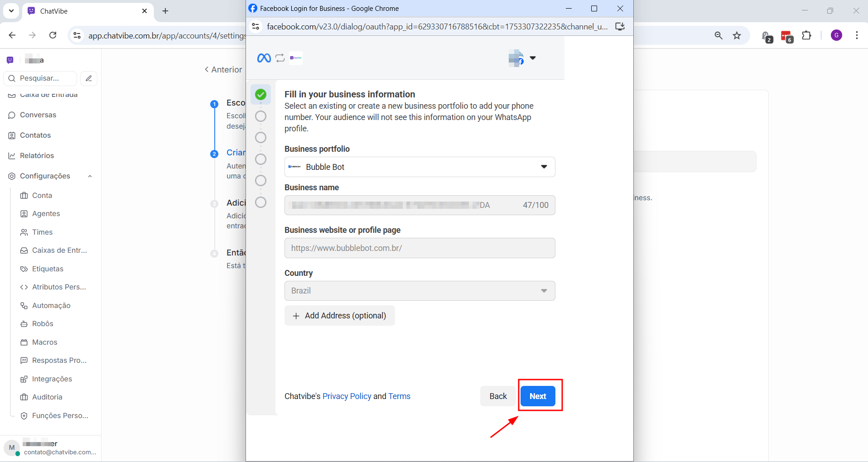Click the completed green checkmark step
Viewport: 868px width, 462px height.
[260, 94]
